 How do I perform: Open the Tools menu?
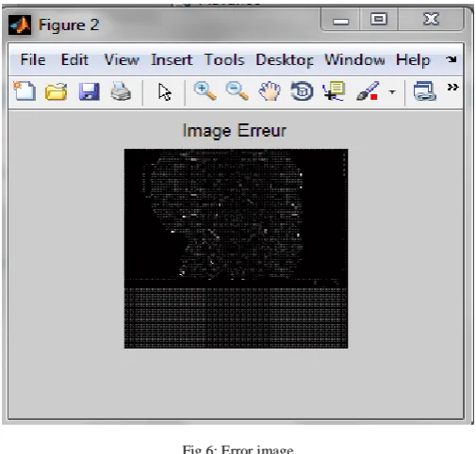(x=224, y=59)
